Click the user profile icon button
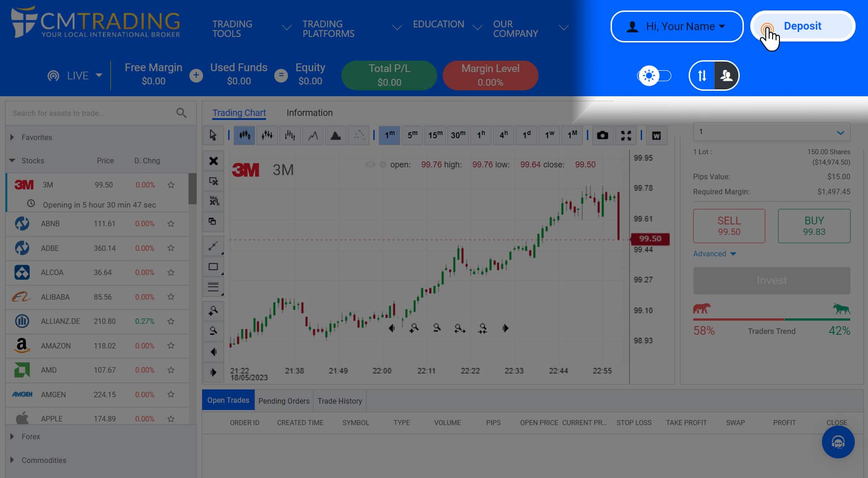868x478 pixels. click(x=726, y=75)
